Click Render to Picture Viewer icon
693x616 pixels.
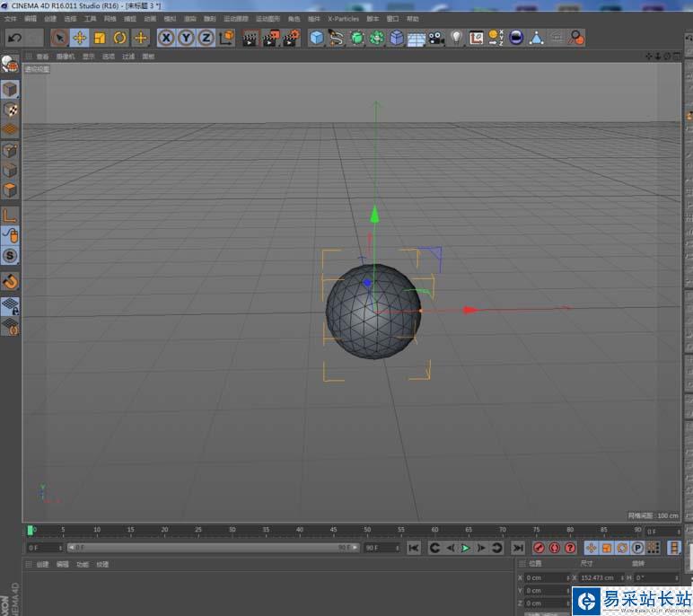click(271, 38)
